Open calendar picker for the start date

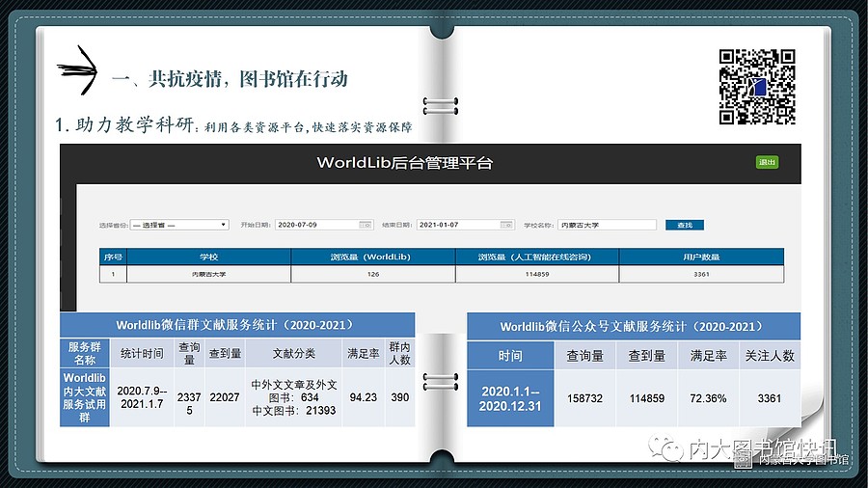click(365, 225)
